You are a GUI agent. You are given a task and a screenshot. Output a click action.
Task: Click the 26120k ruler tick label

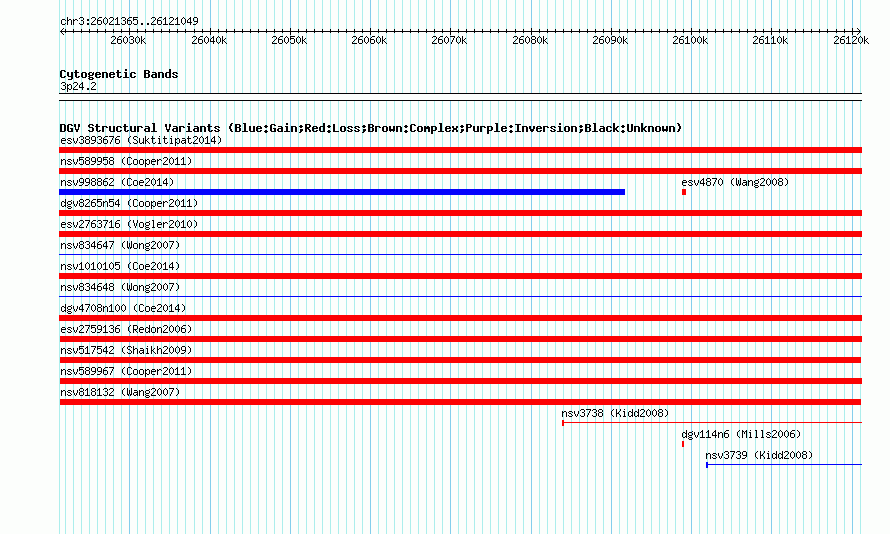pos(851,40)
